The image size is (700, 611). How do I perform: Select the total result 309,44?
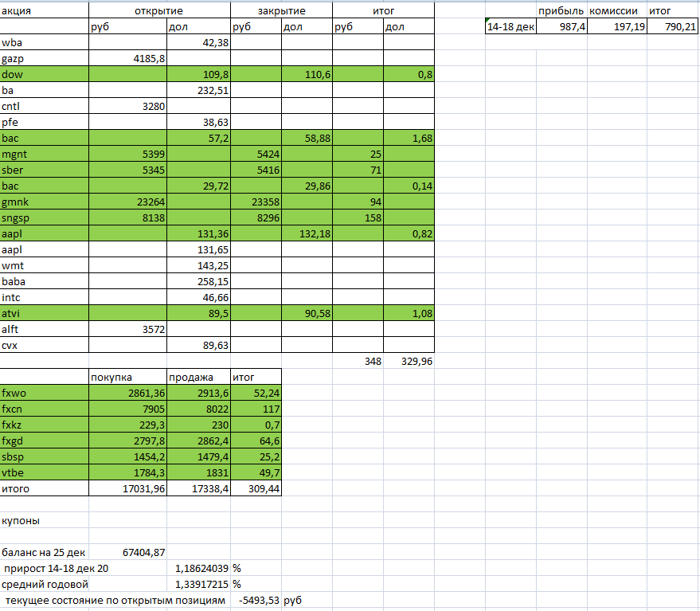point(256,488)
